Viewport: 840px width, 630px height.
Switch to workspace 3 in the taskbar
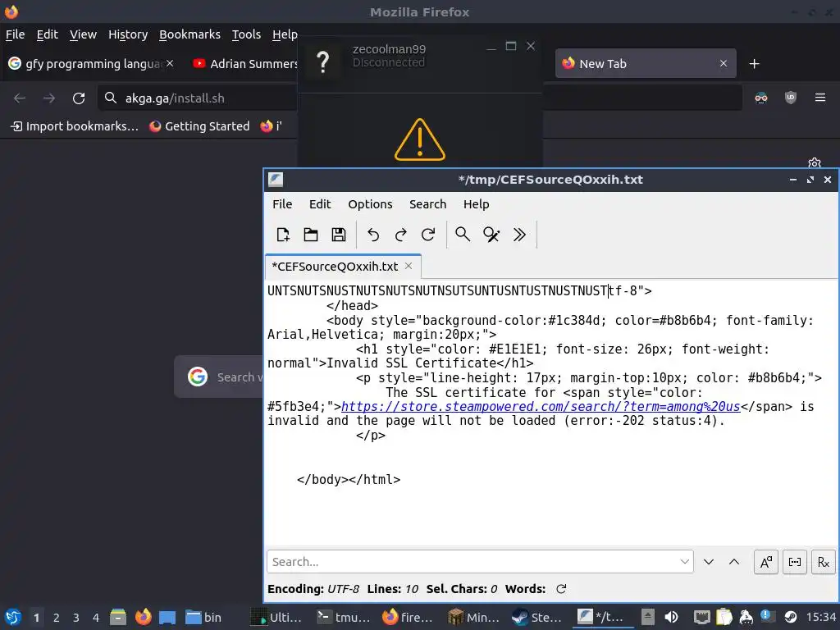point(76,618)
